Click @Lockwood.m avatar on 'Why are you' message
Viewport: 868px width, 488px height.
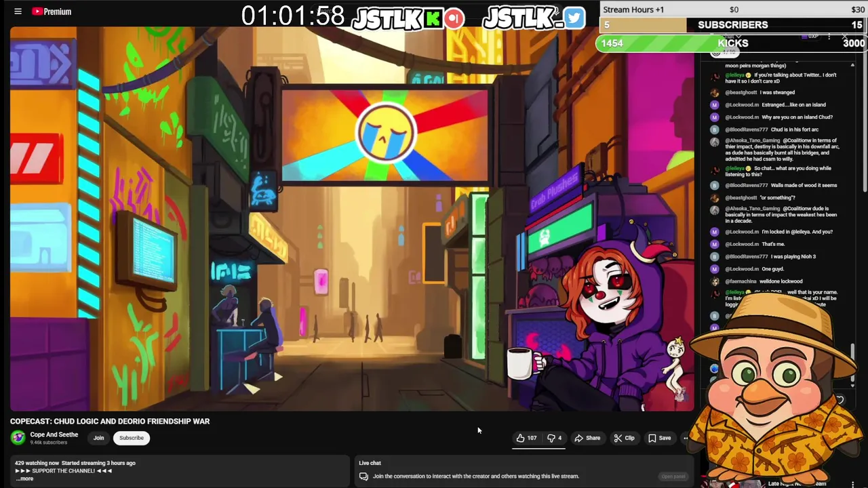coord(714,117)
